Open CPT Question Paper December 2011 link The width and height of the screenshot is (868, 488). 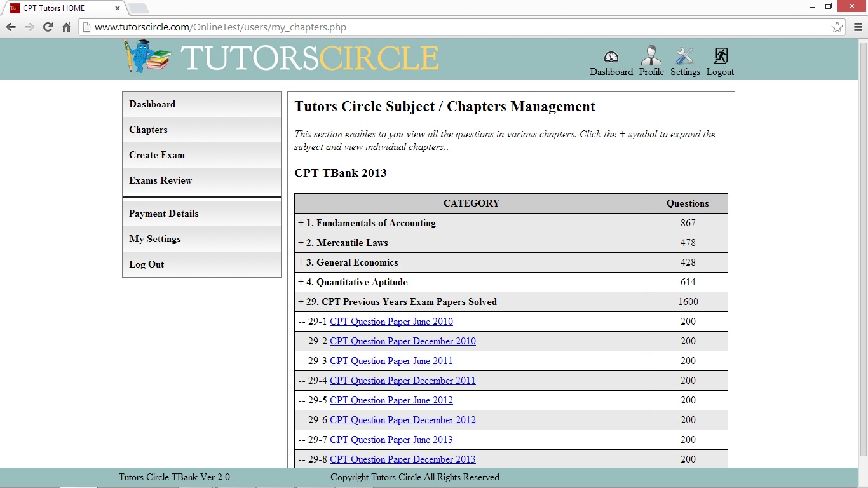403,381
